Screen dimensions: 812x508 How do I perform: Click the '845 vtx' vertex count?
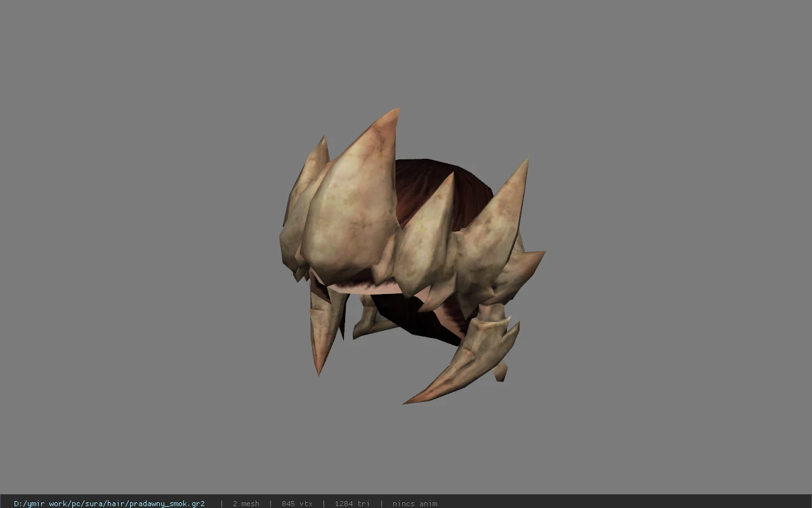tap(297, 504)
